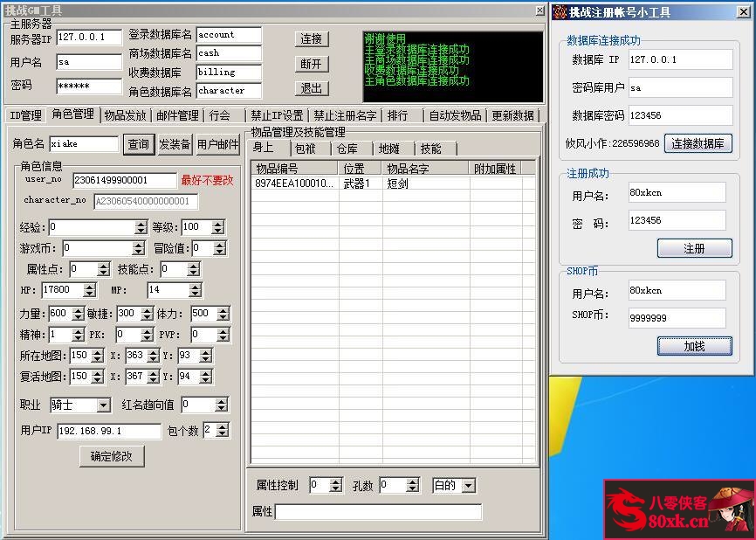Click the 发装备 send equipment button
Screen dimensions: 756x540
coord(173,144)
